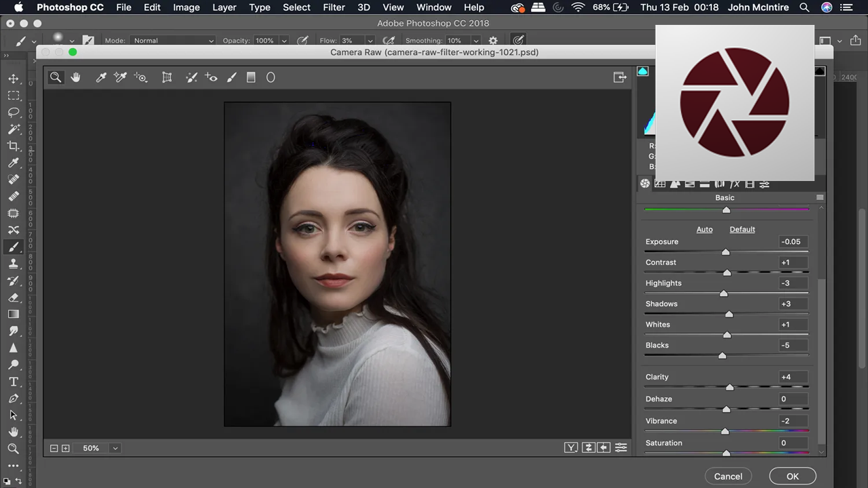Select Photoshop's Move tool

click(x=14, y=79)
